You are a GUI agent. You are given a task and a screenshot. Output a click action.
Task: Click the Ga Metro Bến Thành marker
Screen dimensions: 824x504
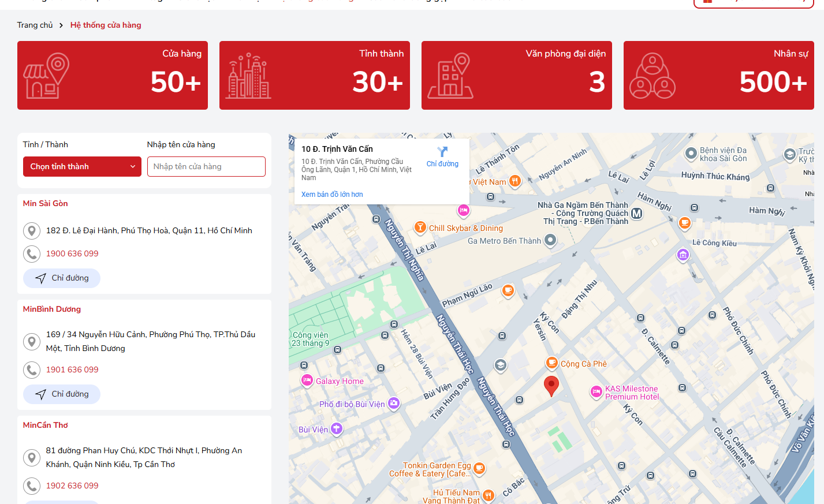(550, 240)
